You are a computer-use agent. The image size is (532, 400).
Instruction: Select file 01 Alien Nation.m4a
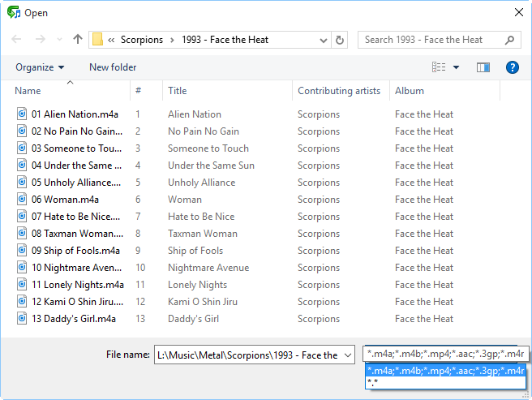(75, 114)
